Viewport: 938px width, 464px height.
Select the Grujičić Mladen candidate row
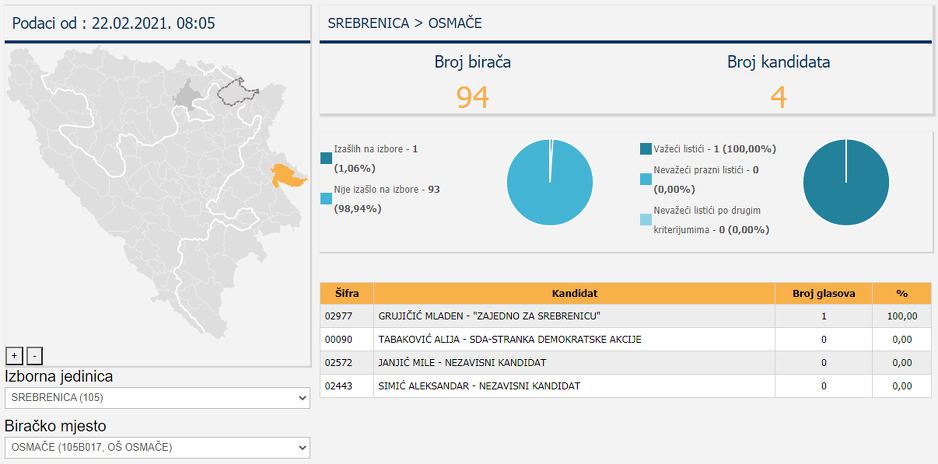(575, 316)
